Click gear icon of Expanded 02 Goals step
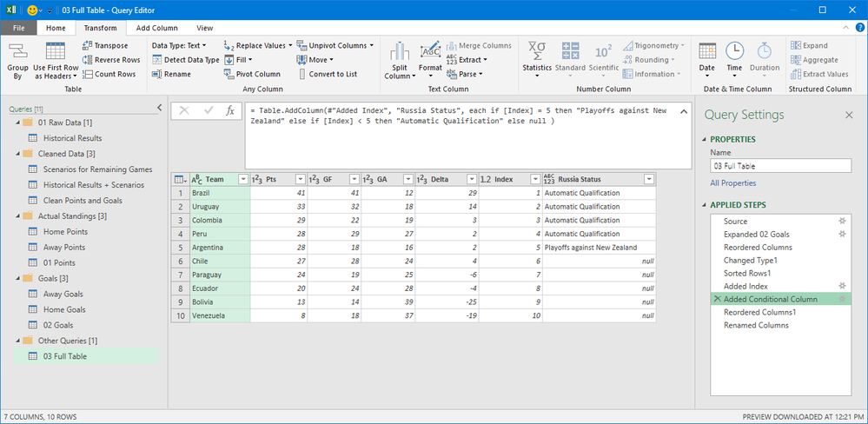 [x=842, y=234]
